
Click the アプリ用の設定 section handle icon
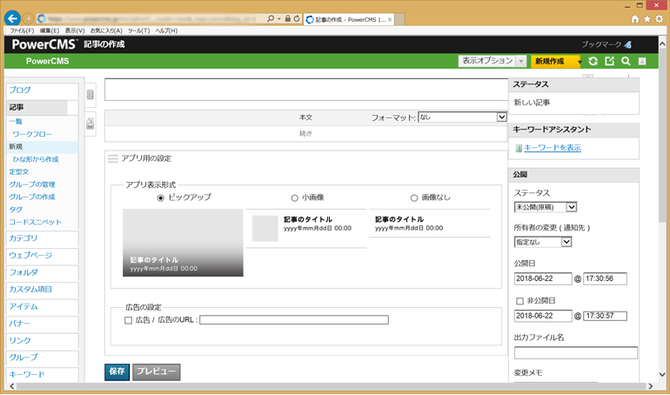pyautogui.click(x=113, y=159)
